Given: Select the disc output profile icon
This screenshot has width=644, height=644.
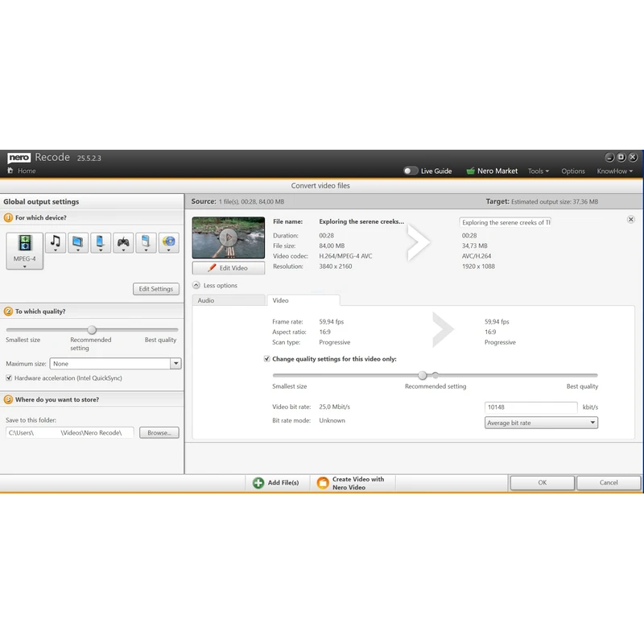Looking at the screenshot, I should pyautogui.click(x=168, y=242).
